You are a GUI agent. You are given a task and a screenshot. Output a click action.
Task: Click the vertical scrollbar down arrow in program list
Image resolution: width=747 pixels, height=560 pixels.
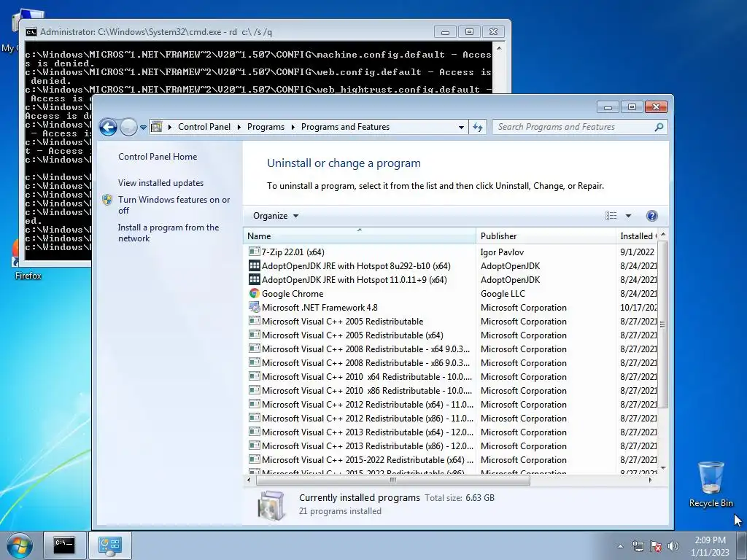pos(662,469)
